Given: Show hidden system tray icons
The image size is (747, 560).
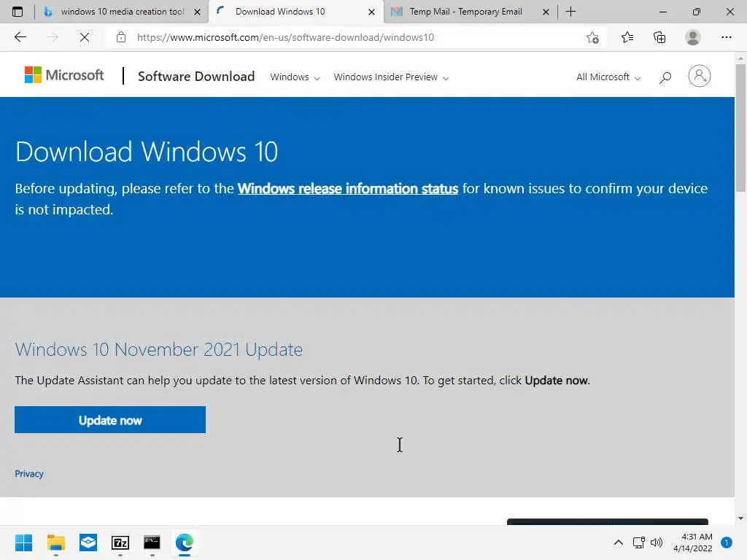Looking at the screenshot, I should click(619, 542).
